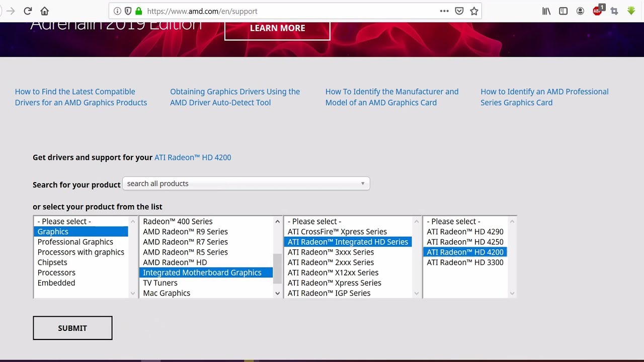This screenshot has width=644, height=362.
Task: Select 'Graphics' in the category list
Action: (81, 231)
